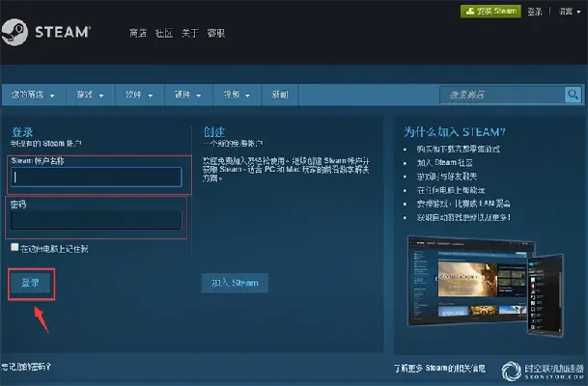The width and height of the screenshot is (588, 386).
Task: Open the 社区 top menu
Action: [164, 34]
